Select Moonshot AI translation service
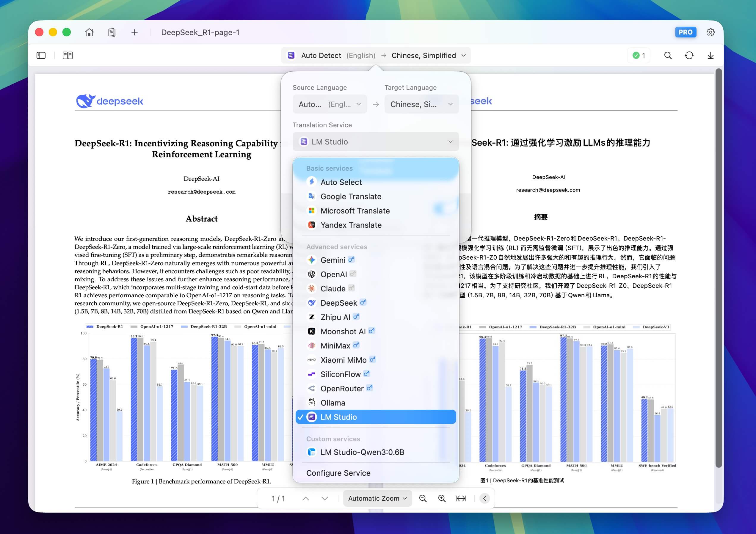Viewport: 756px width, 534px height. [376, 332]
